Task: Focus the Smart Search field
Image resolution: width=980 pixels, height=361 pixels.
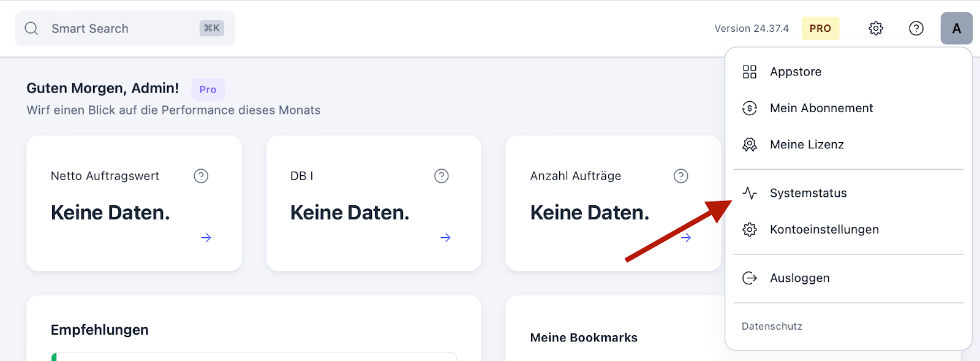Action: click(125, 28)
